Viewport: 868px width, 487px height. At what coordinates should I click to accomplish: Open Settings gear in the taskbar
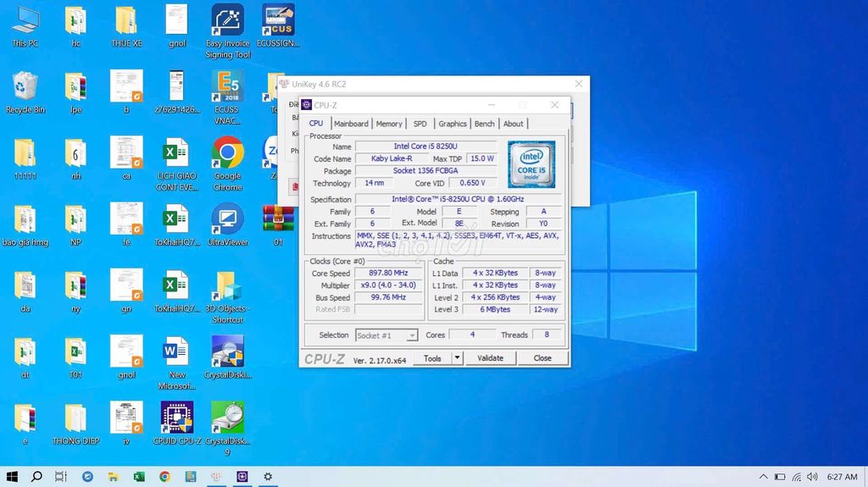(268, 477)
